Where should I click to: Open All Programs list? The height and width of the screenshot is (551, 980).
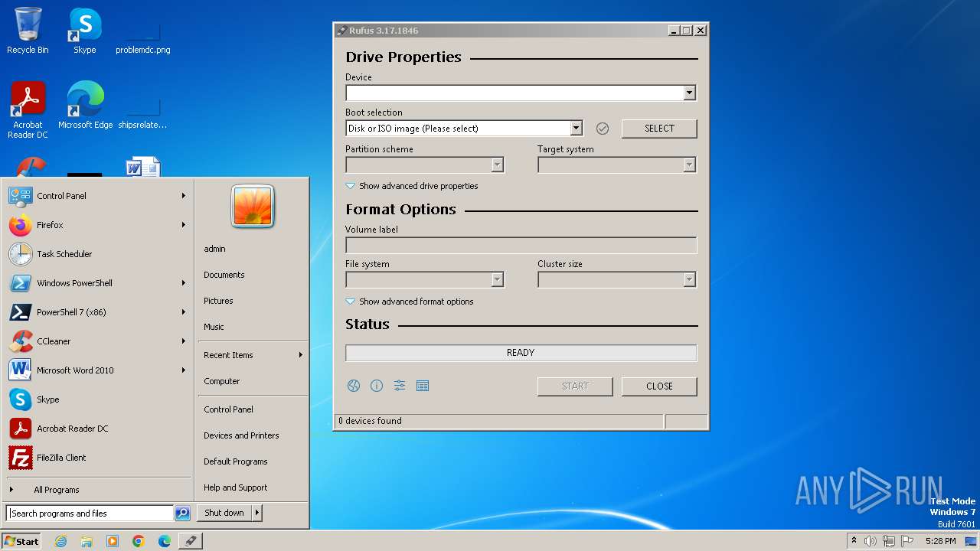pyautogui.click(x=98, y=490)
